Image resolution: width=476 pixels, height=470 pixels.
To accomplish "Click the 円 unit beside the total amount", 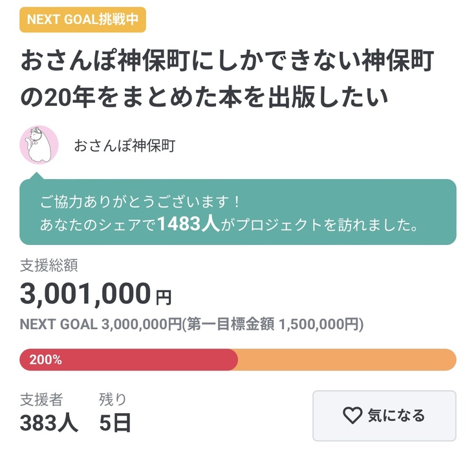I will (x=164, y=297).
